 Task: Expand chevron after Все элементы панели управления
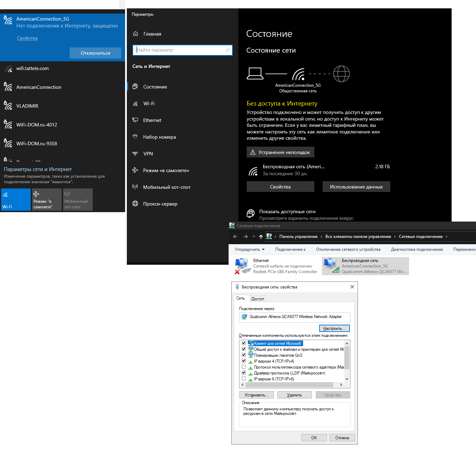click(395, 237)
